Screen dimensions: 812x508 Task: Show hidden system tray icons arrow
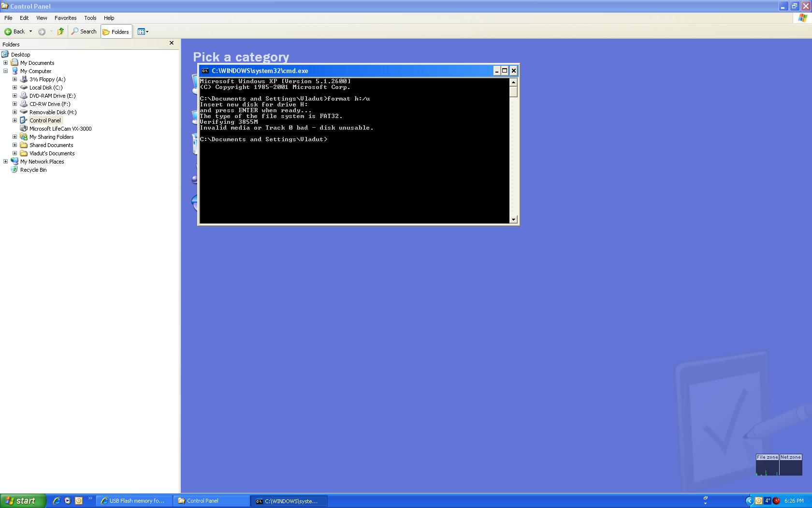[750, 501]
